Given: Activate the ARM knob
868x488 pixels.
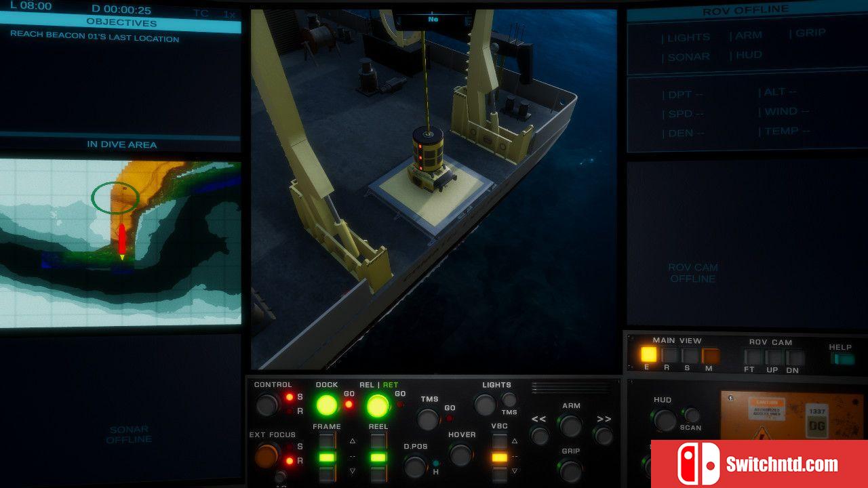Looking at the screenshot, I should [x=570, y=426].
